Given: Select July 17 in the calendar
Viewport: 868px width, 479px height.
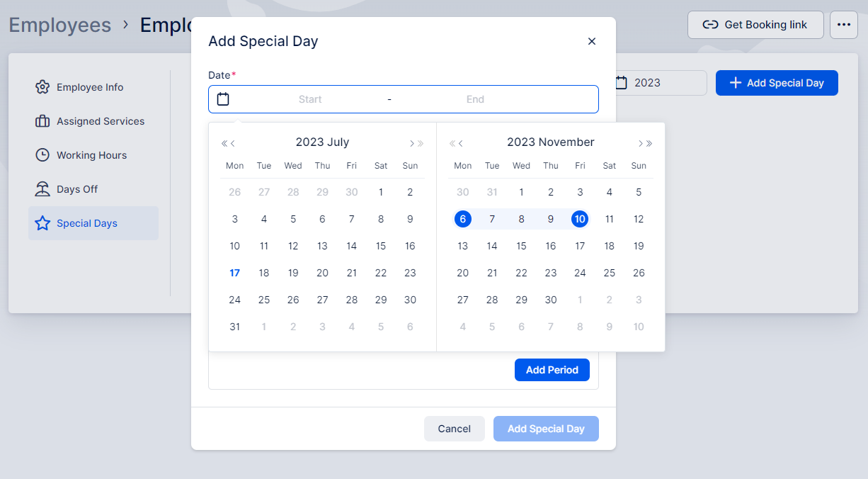Looking at the screenshot, I should 235,273.
